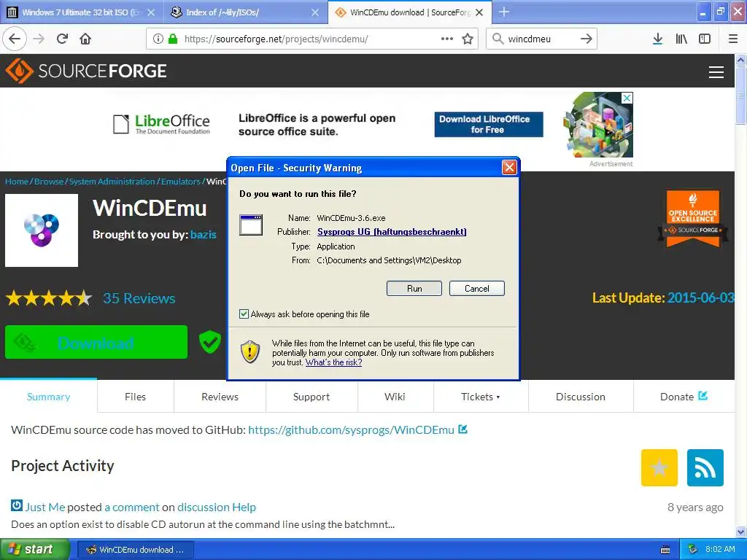
Task: Open the Wiki tab
Action: (x=395, y=397)
